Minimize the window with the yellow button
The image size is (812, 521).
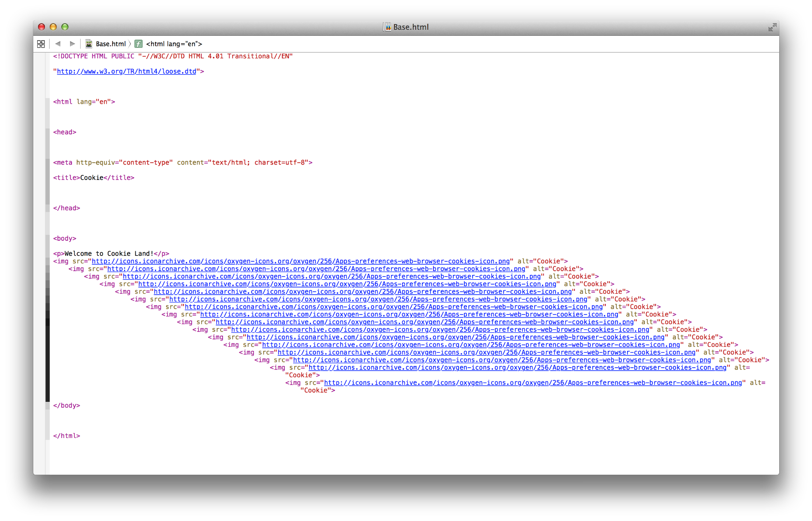point(53,27)
